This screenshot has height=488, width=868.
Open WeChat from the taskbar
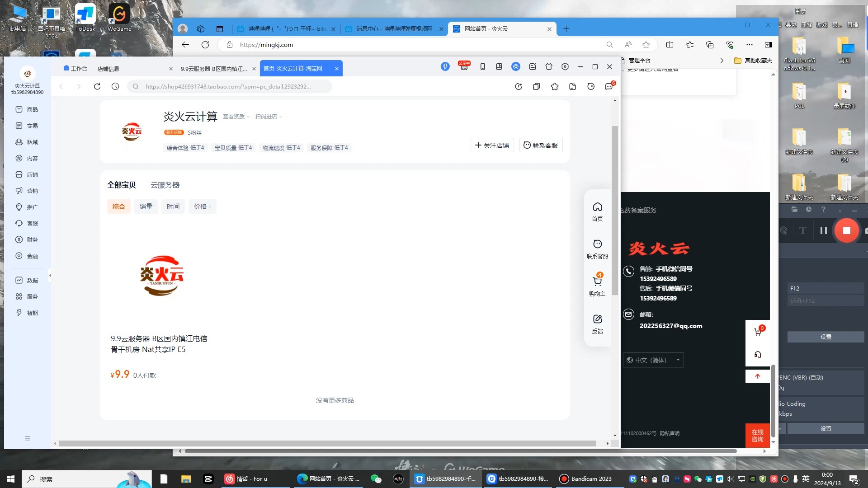[376, 479]
